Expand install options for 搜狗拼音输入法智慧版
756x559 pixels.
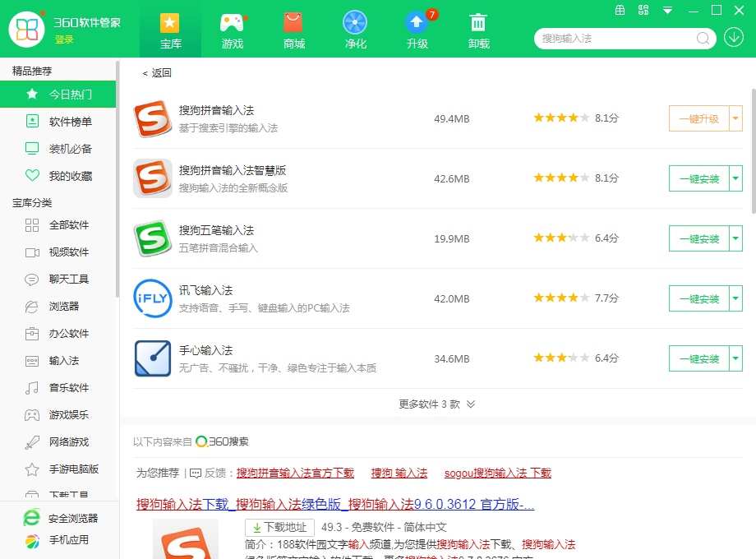(x=735, y=178)
